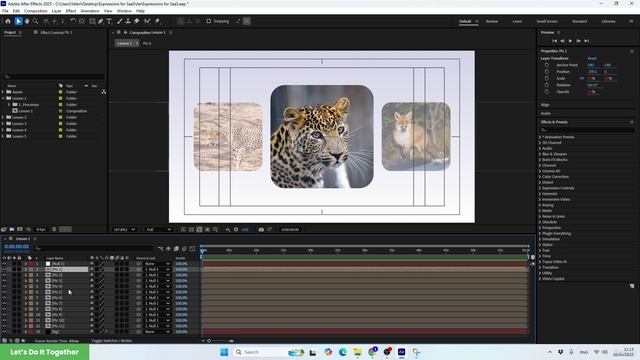Click the Play button in Preview panel
Viewport: 640px width, 360px height.
(570, 41)
